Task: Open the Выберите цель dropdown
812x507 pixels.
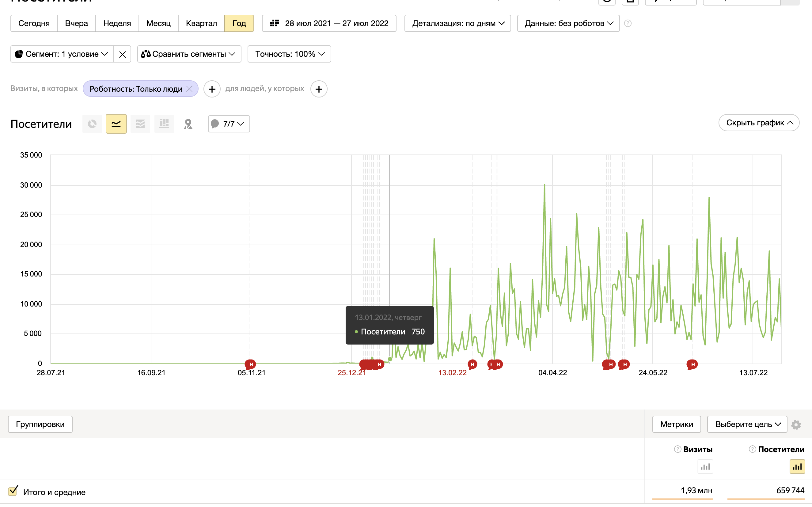Action: [x=747, y=425]
